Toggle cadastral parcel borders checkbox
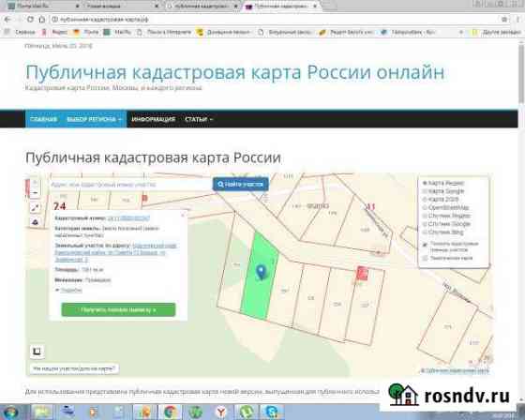The height and width of the screenshot is (420, 525). [x=426, y=245]
